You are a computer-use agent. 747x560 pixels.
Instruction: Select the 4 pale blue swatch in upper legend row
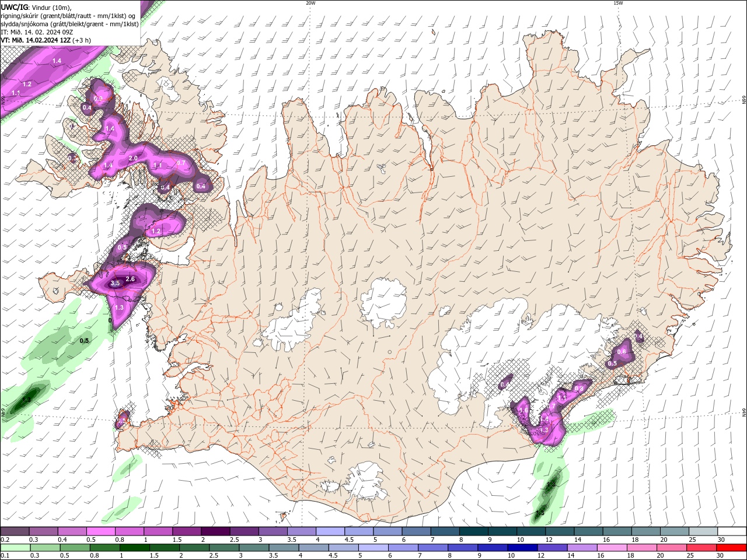tap(330, 531)
